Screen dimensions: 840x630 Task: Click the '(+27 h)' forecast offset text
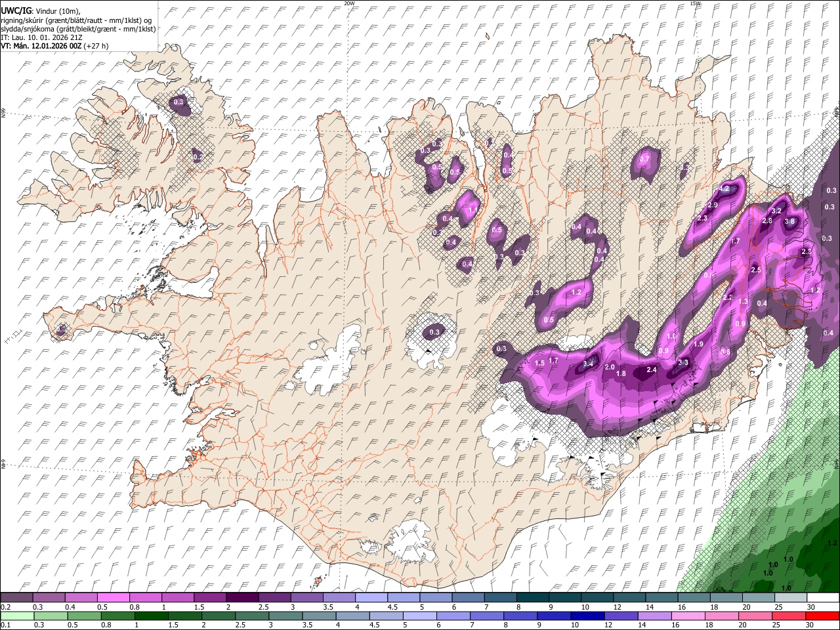[x=96, y=46]
